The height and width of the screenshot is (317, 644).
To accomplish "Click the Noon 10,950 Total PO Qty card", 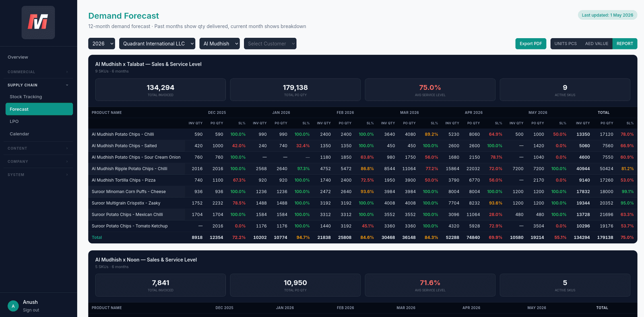I will click(x=295, y=285).
